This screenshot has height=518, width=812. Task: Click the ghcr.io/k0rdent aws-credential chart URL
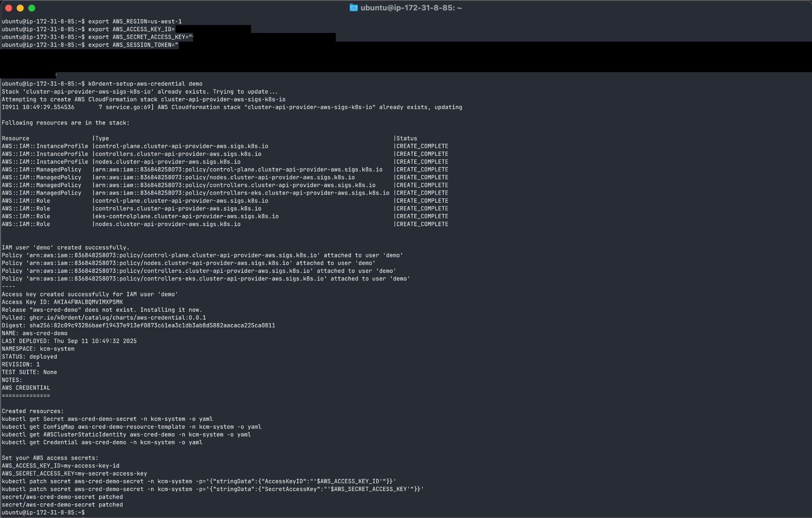click(117, 318)
